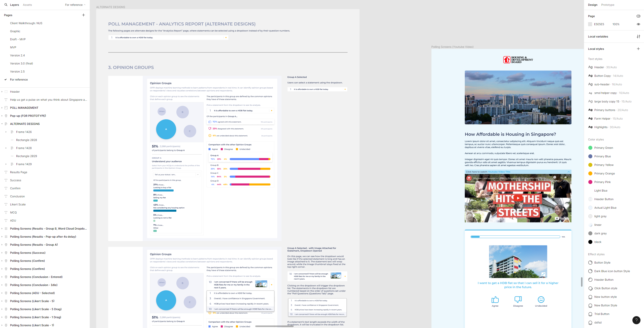Image resolution: width=644 pixels, height=328 pixels.
Task: Click the Undecided face icon in poll
Action: (541, 300)
